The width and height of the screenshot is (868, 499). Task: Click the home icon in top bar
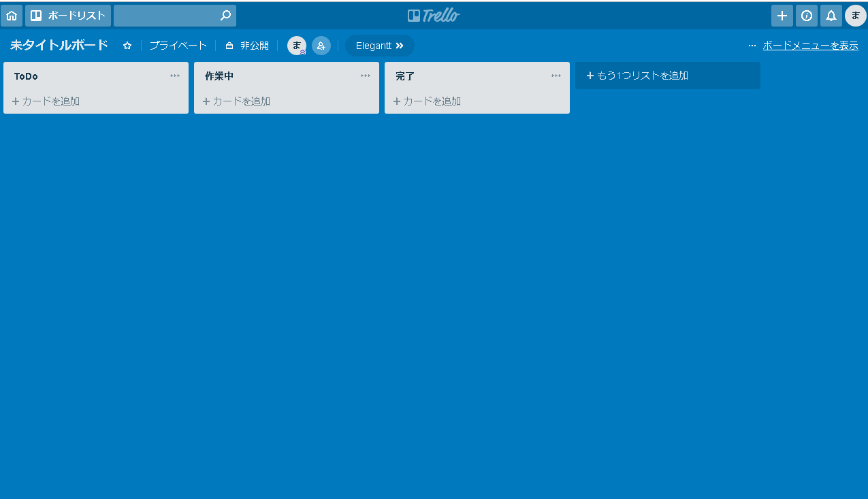click(x=12, y=16)
